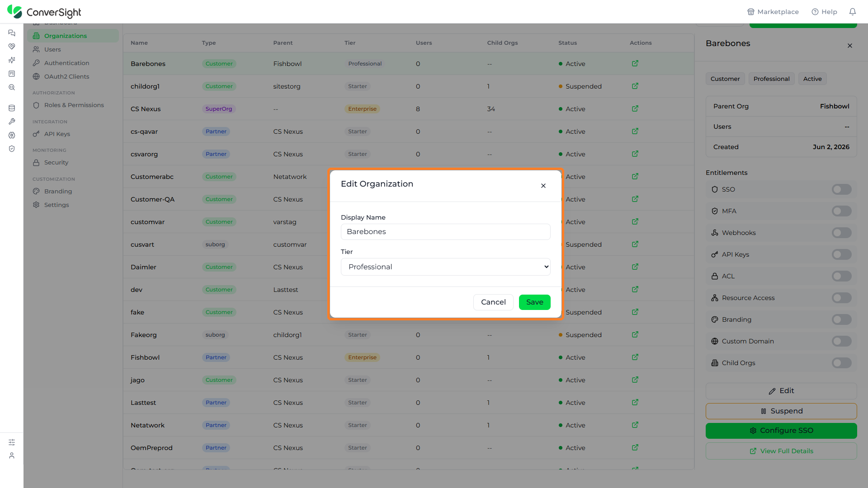Open external link icon for Lasttest row
The height and width of the screenshot is (488, 868).
coord(635,402)
